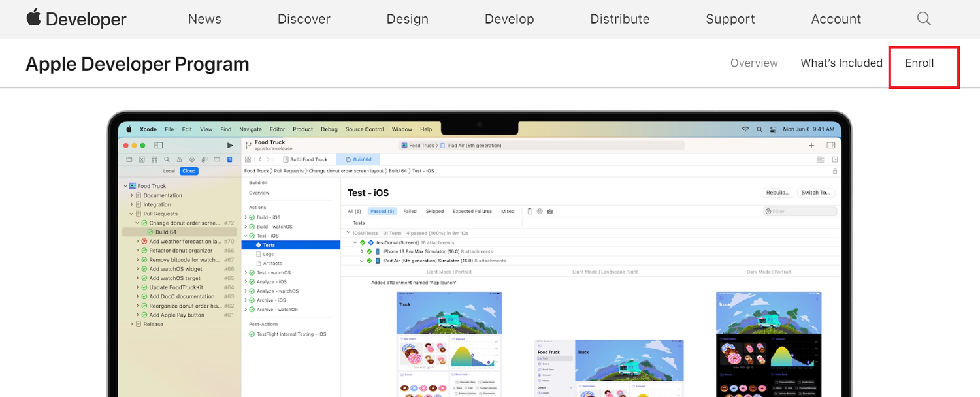Image resolution: width=980 pixels, height=397 pixels.
Task: Select the Skipped test filter
Action: pyautogui.click(x=435, y=211)
